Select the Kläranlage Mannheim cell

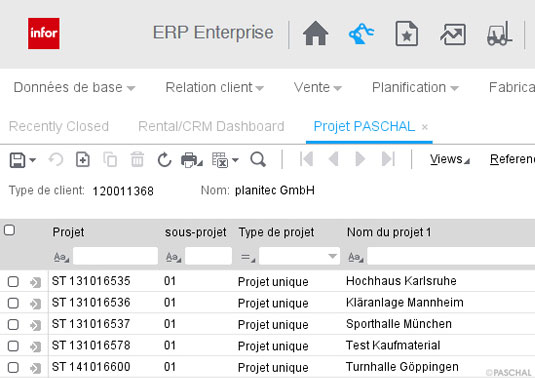click(405, 302)
